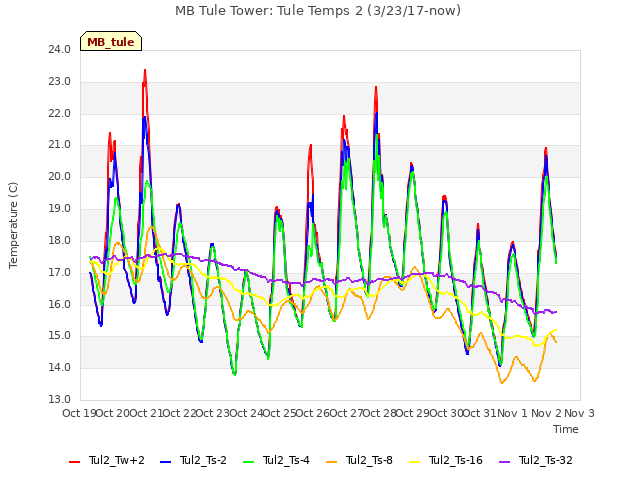The height and width of the screenshot is (480, 640).
Task: Click the red peak on Oct 28
Action: 376,87
